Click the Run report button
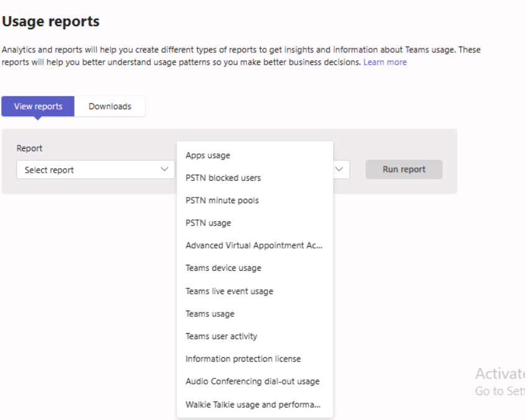 point(403,169)
